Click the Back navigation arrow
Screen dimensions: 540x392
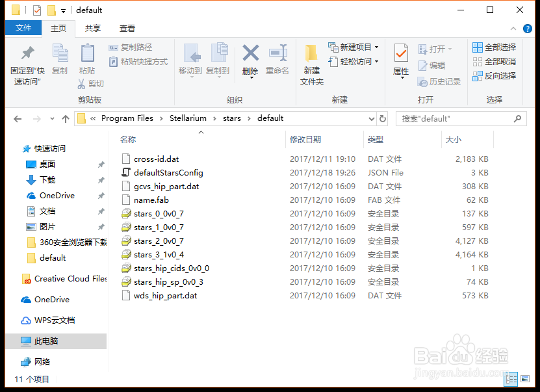tap(18, 119)
